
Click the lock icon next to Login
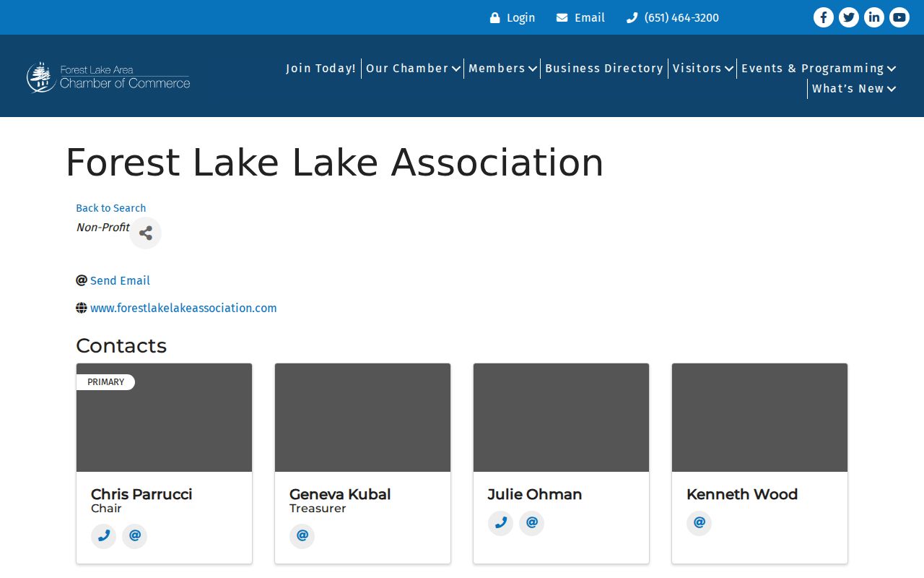tap(495, 18)
